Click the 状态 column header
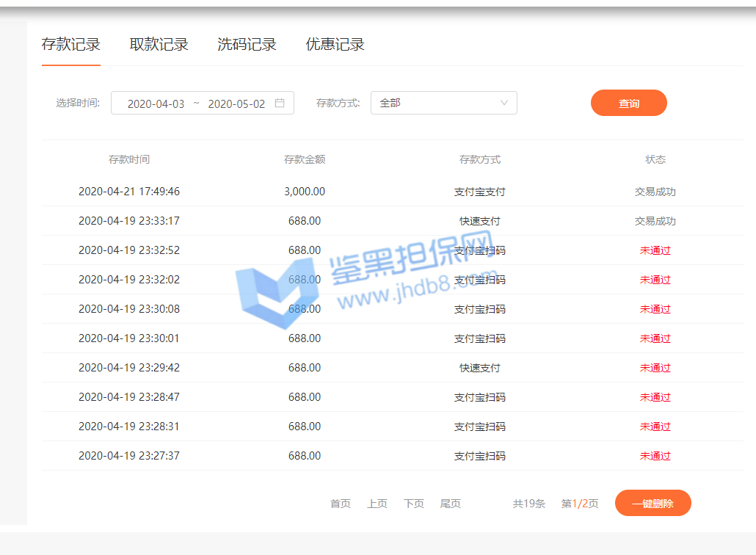Viewport: 756px width, 555px height. click(655, 159)
